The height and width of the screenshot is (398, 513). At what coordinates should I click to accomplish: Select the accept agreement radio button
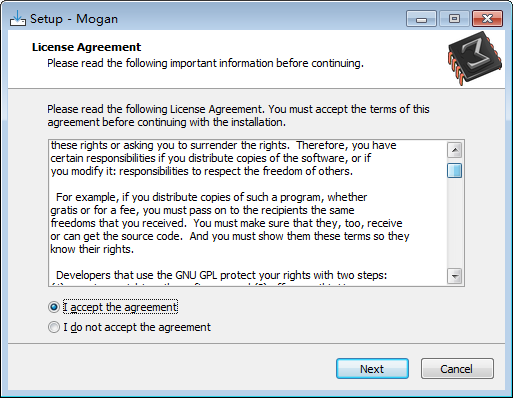point(54,307)
